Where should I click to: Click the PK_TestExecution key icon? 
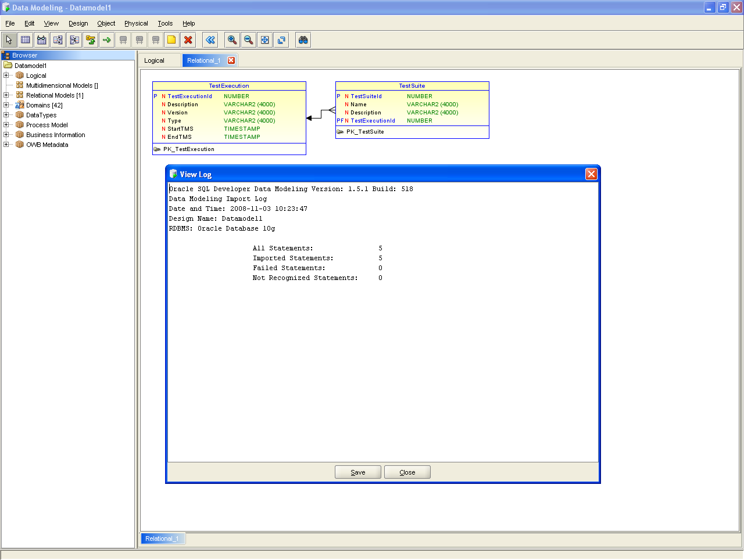pos(157,149)
